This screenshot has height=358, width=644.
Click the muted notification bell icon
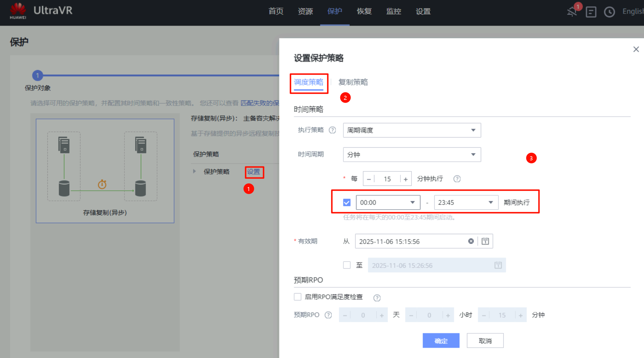coord(572,12)
